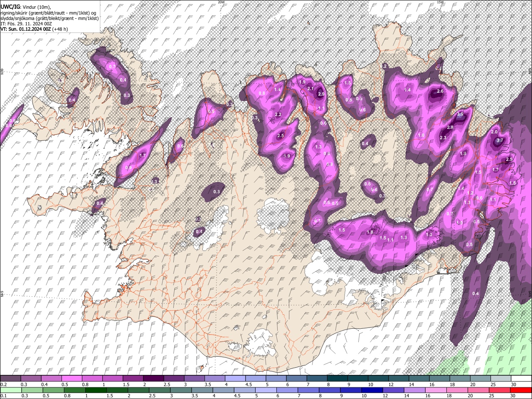Click the 2.0 snowfall value on the map
The height and width of the screenshot is (399, 532).
pyautogui.click(x=494, y=132)
